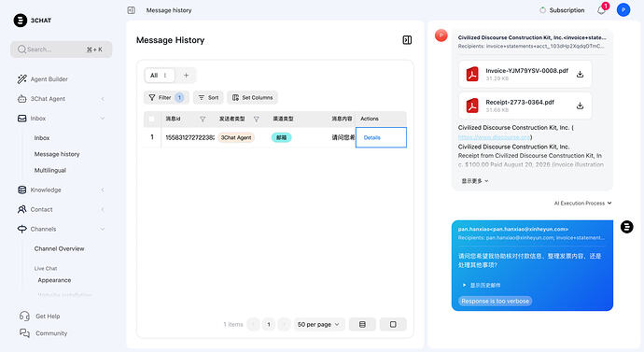Expand the Contact section chevron

tap(103, 209)
